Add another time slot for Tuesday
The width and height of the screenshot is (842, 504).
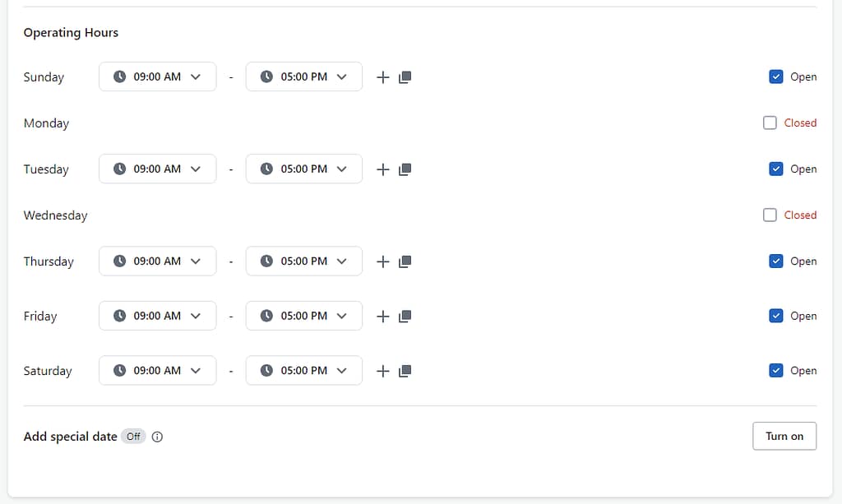382,169
